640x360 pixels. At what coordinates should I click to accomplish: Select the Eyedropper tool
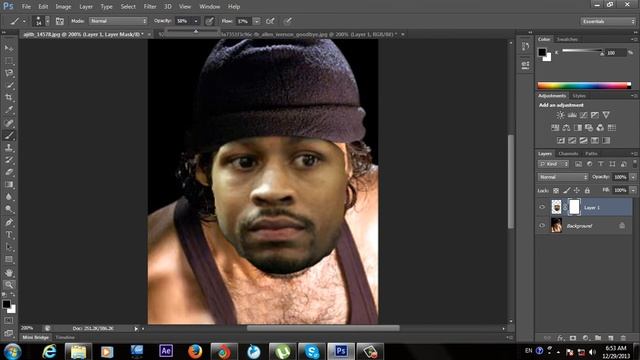point(9,110)
